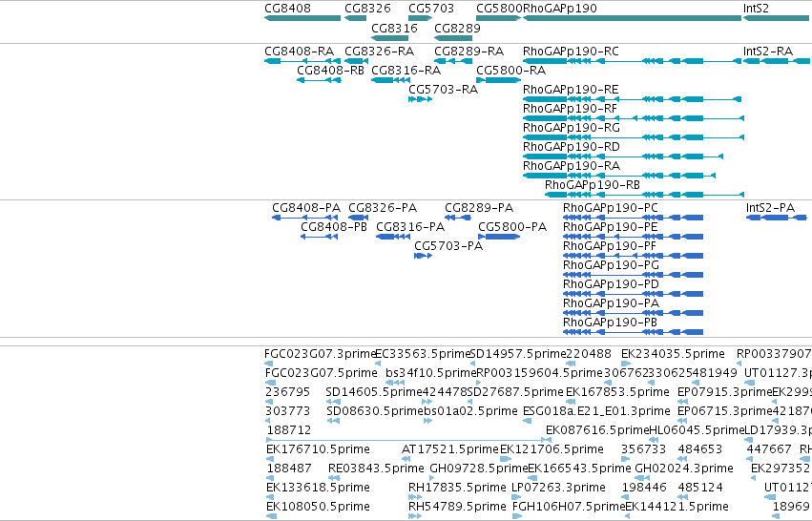Select EST LP07263.3prime
812x521 pixels.
coord(516,497)
